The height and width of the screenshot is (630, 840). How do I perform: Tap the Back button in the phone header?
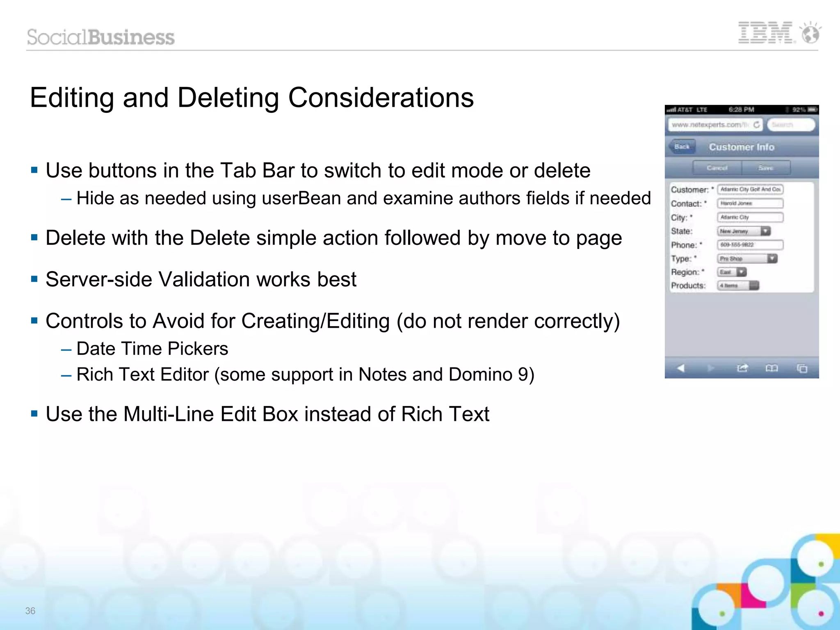(682, 147)
